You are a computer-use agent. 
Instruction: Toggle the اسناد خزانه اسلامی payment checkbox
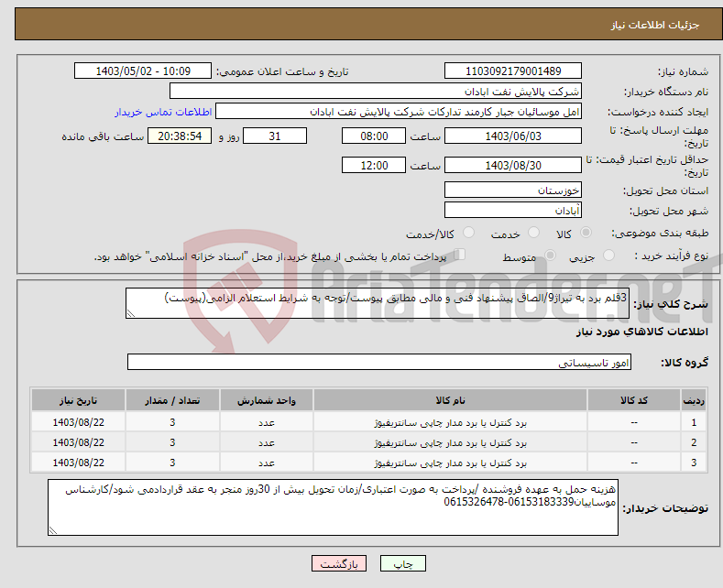point(459,255)
